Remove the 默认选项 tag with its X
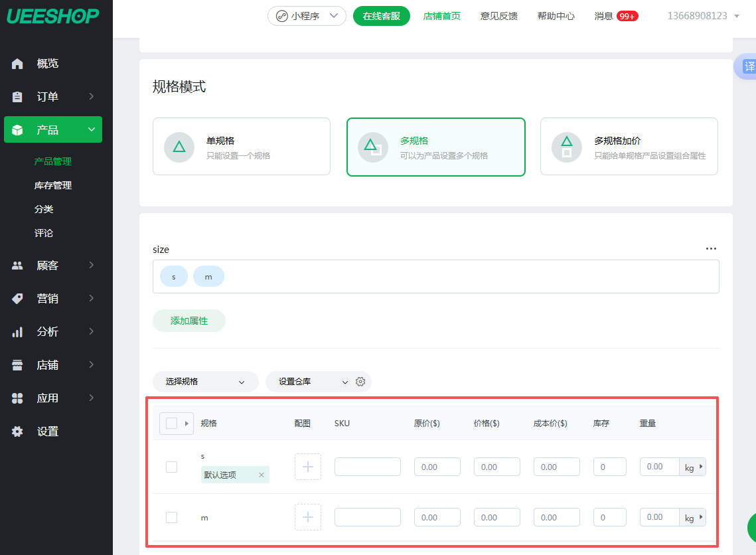 [x=261, y=475]
